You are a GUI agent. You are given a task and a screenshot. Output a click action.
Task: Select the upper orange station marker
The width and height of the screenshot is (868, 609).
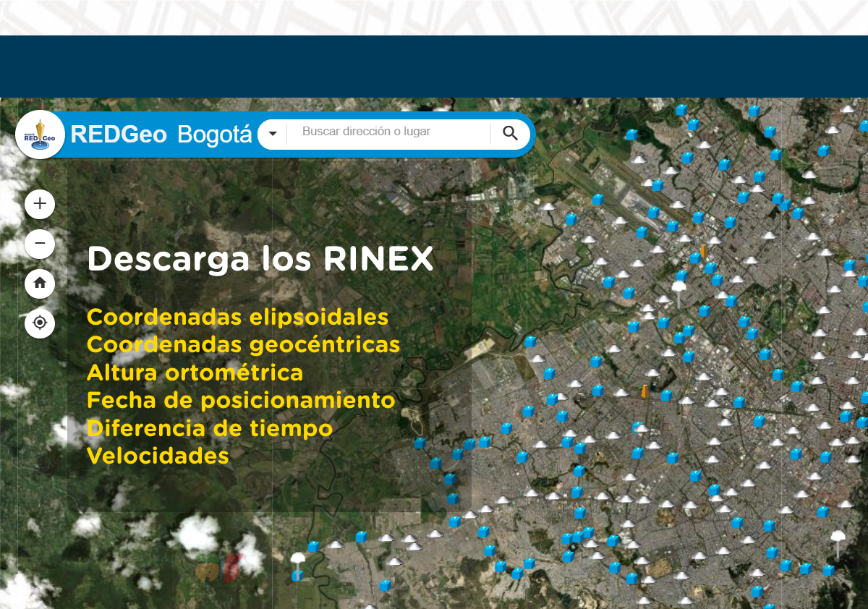tap(702, 251)
